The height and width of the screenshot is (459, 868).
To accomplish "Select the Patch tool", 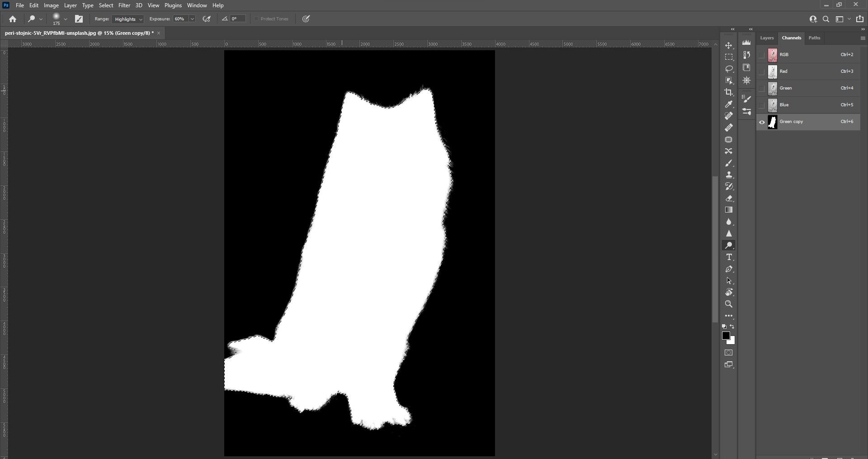I will [729, 139].
